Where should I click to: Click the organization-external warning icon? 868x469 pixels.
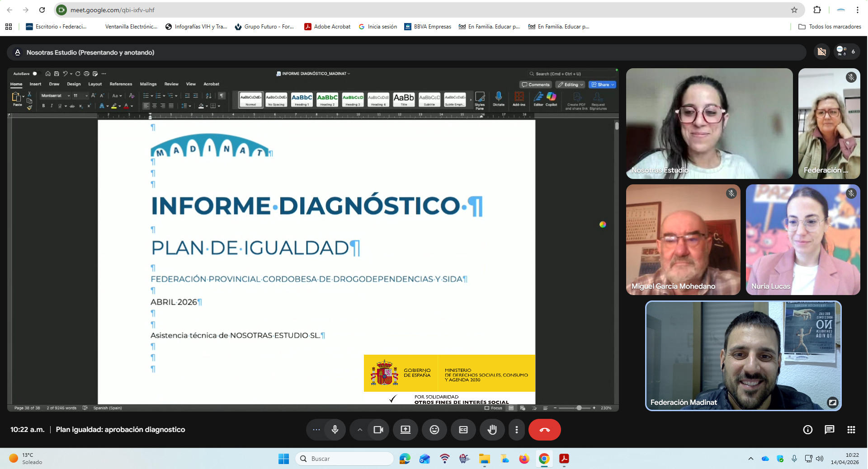[821, 52]
